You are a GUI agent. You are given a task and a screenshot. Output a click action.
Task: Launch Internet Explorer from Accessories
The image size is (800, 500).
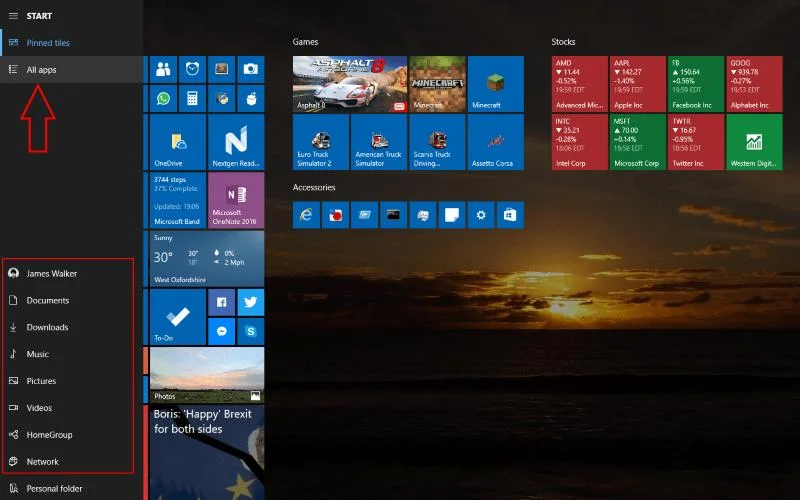[x=306, y=215]
